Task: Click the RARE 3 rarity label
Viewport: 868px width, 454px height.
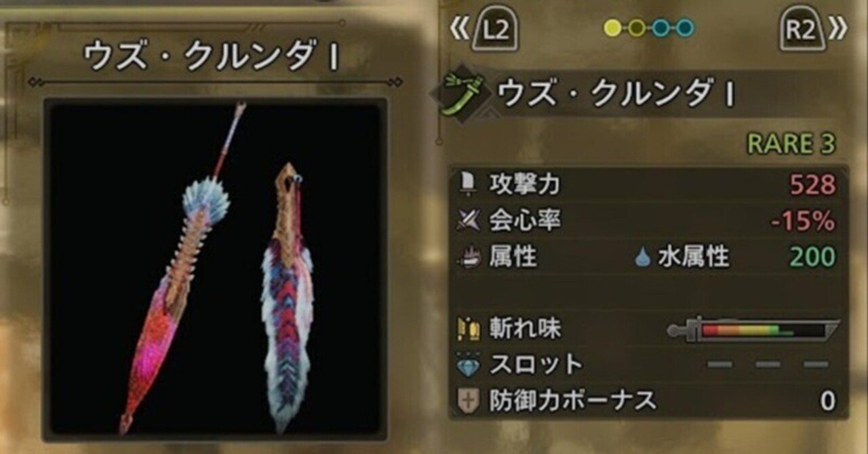Action: pyautogui.click(x=791, y=143)
